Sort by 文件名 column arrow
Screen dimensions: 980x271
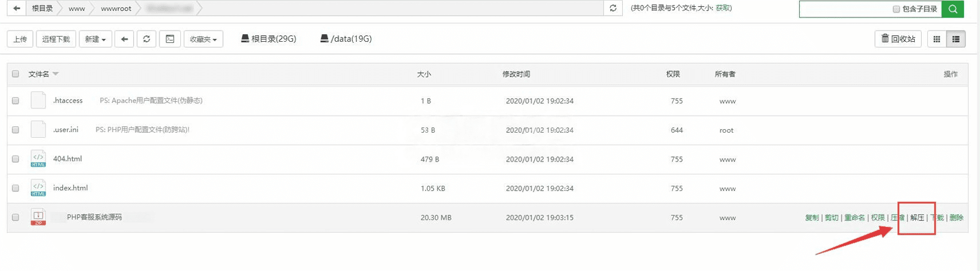coord(56,74)
